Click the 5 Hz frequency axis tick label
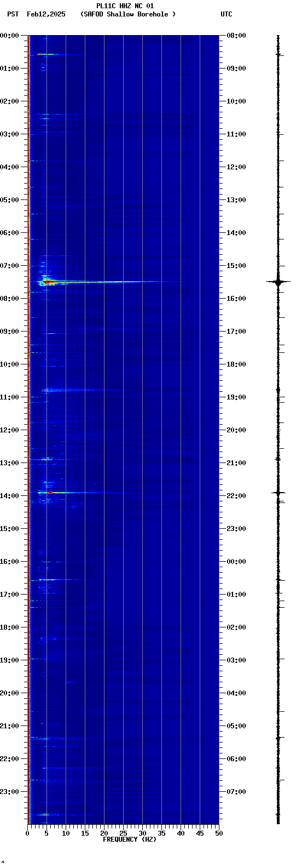Image resolution: width=302 pixels, height=868 pixels. point(47,833)
